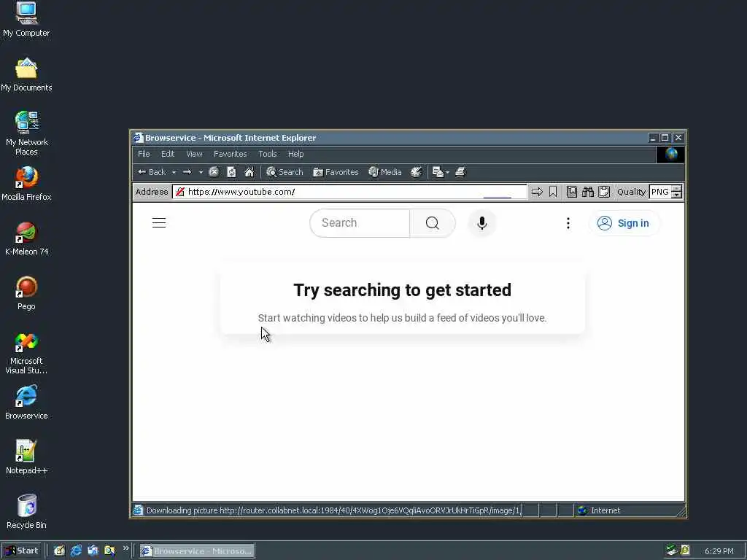Click the YouTube Search text box
The width and height of the screenshot is (747, 560).
pos(360,223)
